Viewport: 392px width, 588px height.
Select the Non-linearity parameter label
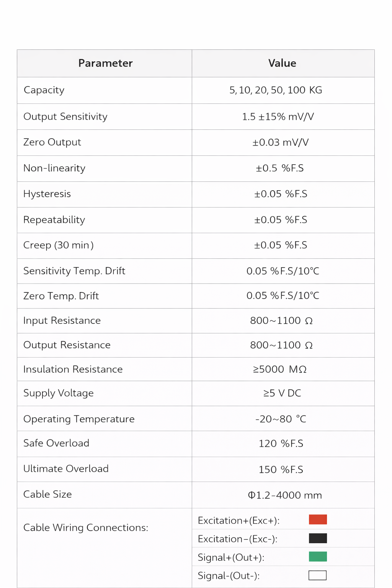click(x=54, y=168)
